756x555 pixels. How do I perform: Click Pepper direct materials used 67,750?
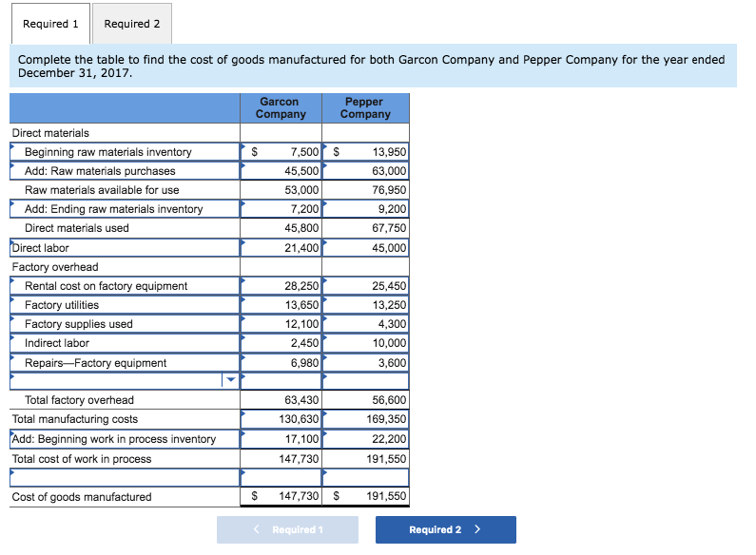365,228
